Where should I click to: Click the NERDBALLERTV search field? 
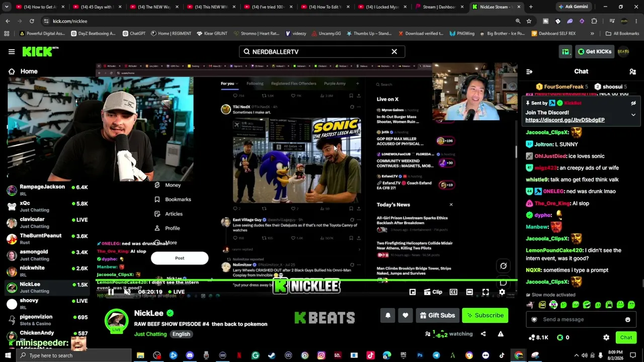click(322, 52)
